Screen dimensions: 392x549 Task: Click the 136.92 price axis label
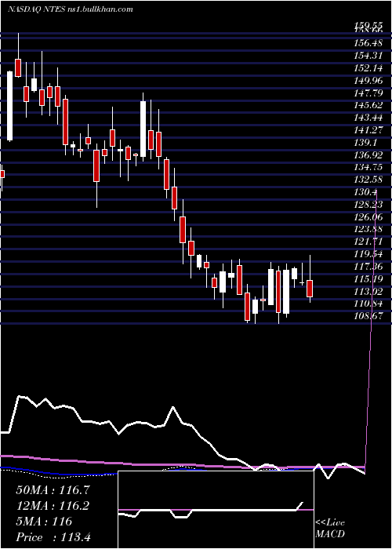coord(369,155)
